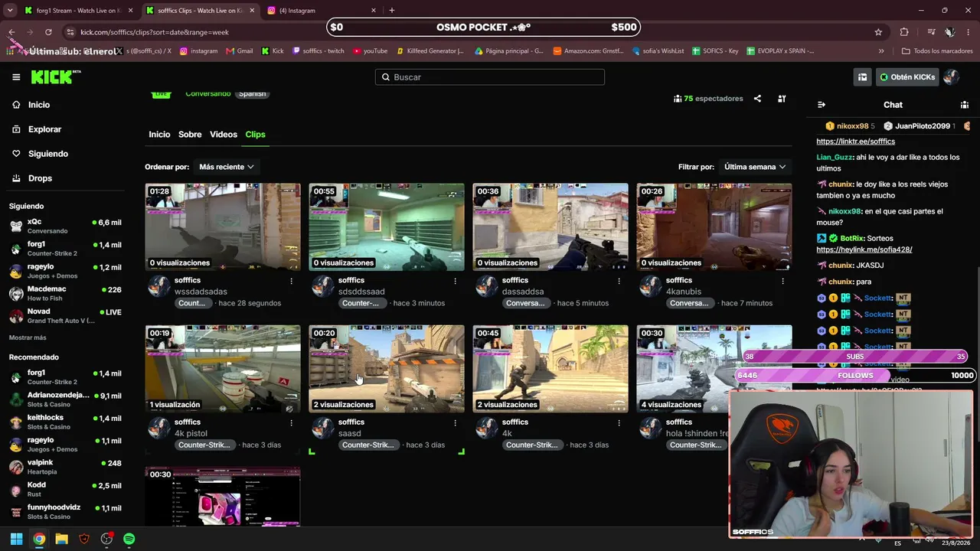Open valpink in the Recomendado list

tap(66, 467)
